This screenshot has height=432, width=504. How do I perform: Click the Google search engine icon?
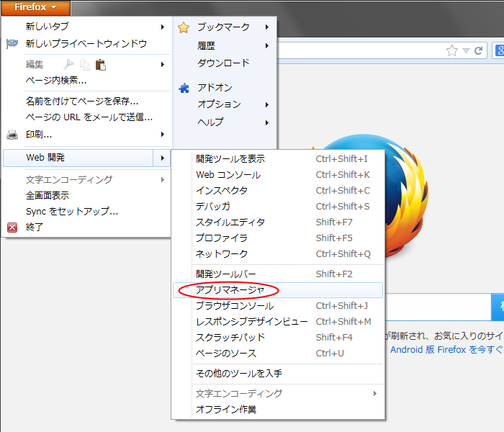(500, 50)
